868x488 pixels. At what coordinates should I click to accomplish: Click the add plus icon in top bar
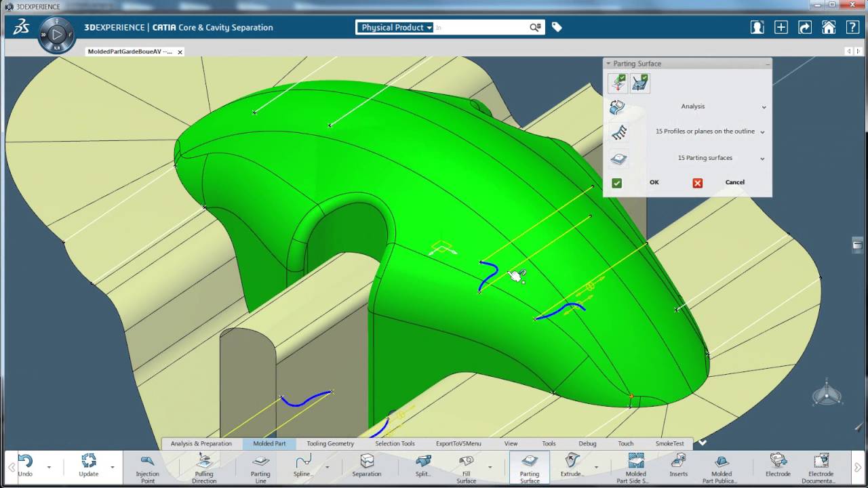coord(781,28)
